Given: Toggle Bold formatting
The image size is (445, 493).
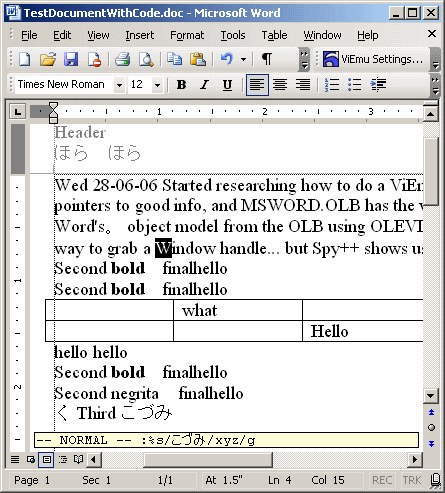Looking at the screenshot, I should (181, 85).
